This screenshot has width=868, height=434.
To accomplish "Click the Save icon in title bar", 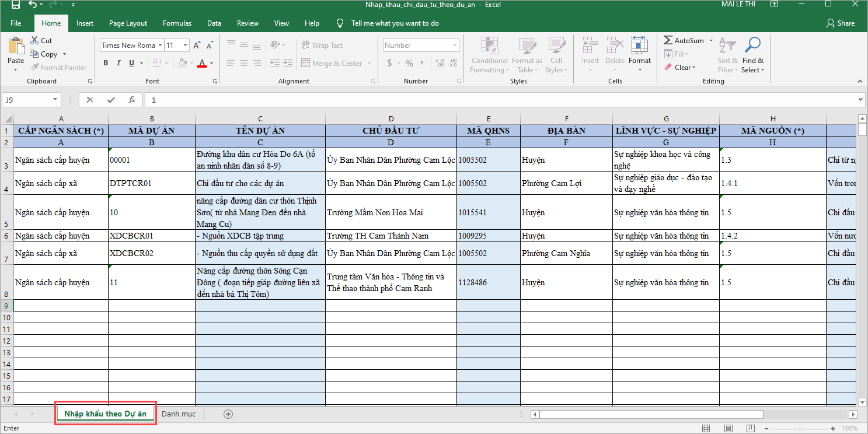I will click(15, 5).
